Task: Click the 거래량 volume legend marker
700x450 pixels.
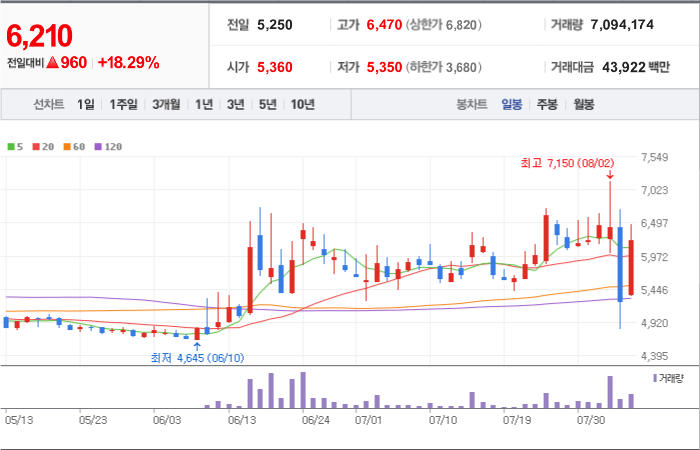Action: (x=668, y=379)
